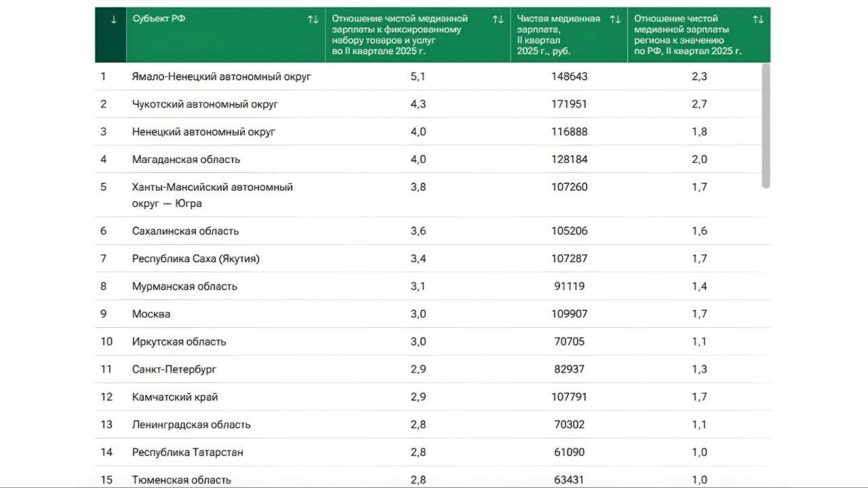Select the Ямало-Ненецкий автономный округ row
This screenshot has height=488, width=868.
221,77
